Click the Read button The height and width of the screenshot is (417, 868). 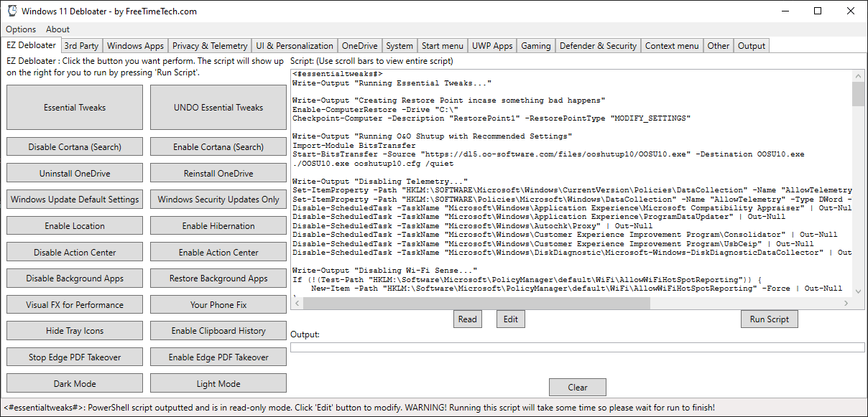tap(467, 319)
